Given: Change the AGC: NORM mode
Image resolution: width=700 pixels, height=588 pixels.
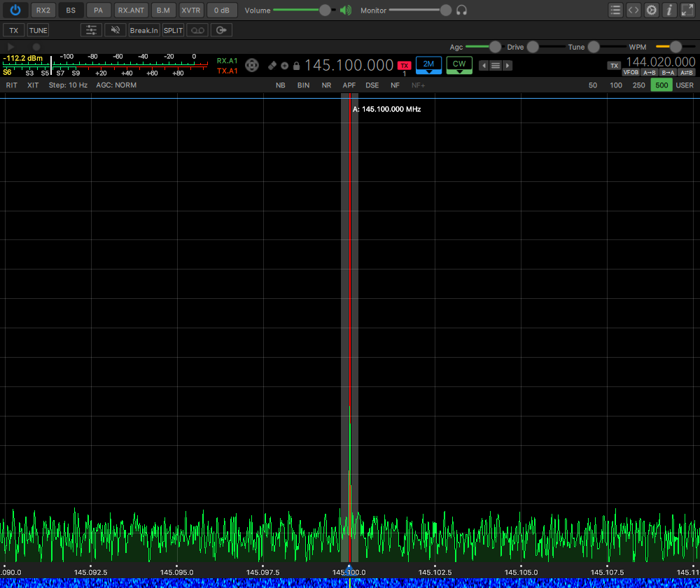Looking at the screenshot, I should (x=116, y=85).
